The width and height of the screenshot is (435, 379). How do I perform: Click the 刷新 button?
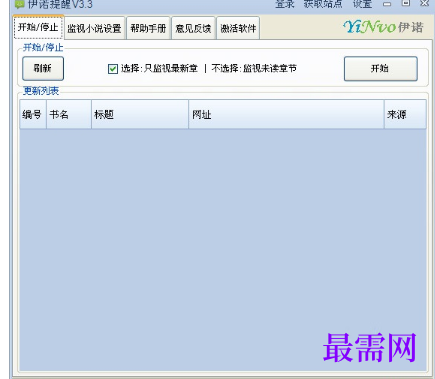click(x=43, y=69)
